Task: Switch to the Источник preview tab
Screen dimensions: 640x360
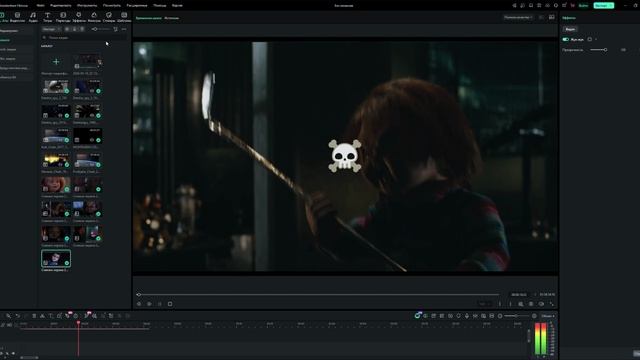Action: [x=171, y=18]
